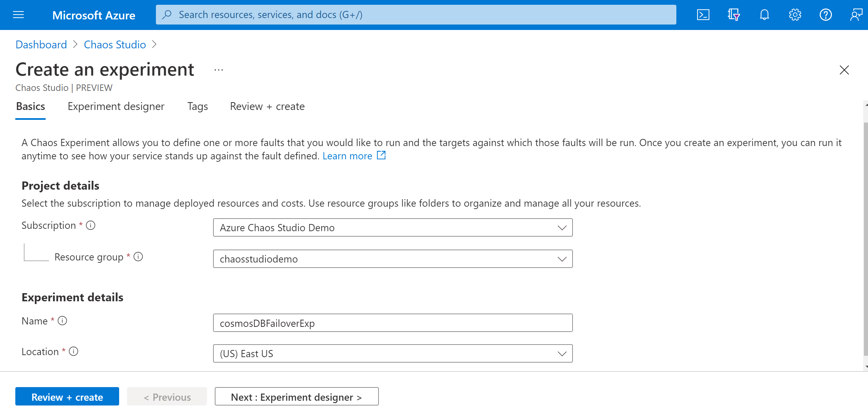Screen dimensions: 868x414
Task: Click the Dashboard breadcrumb link
Action: [x=41, y=44]
